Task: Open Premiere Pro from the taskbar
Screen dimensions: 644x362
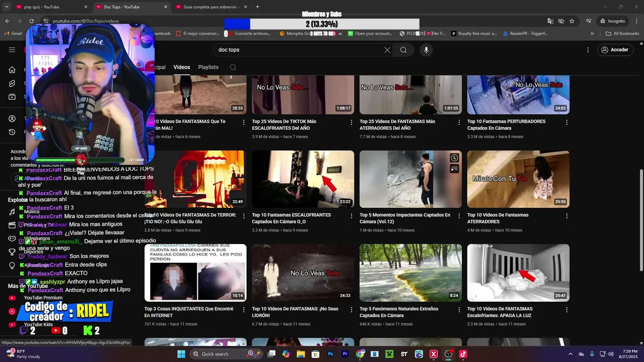Action: point(345,354)
